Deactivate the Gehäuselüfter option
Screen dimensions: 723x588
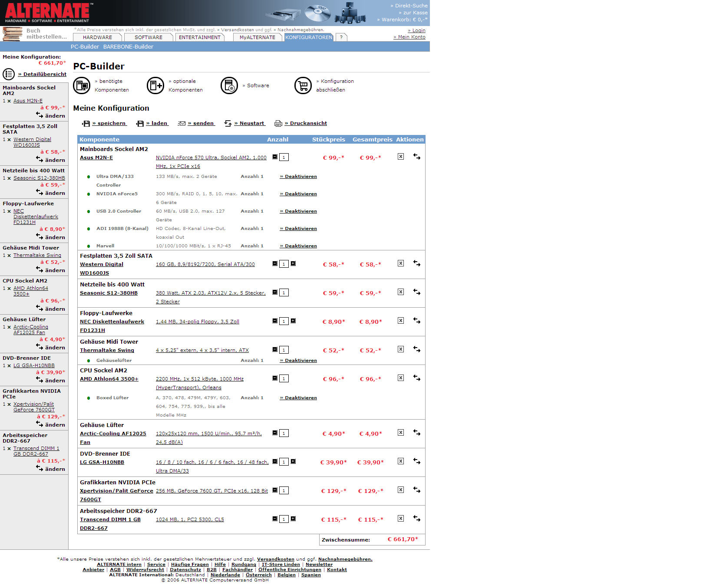[298, 360]
